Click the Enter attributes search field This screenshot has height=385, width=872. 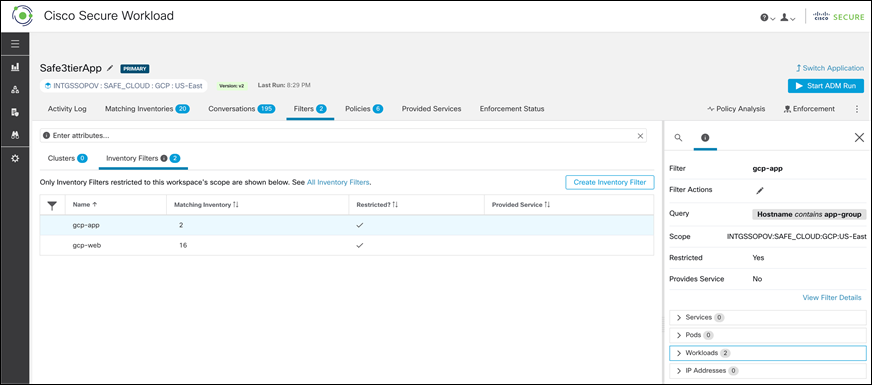(x=343, y=136)
